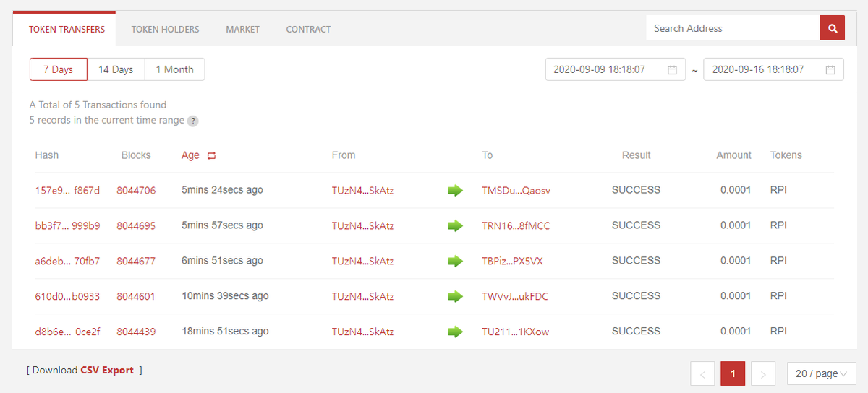Open recipient address TU211...1KXow
This screenshot has width=868, height=393.
coord(516,332)
